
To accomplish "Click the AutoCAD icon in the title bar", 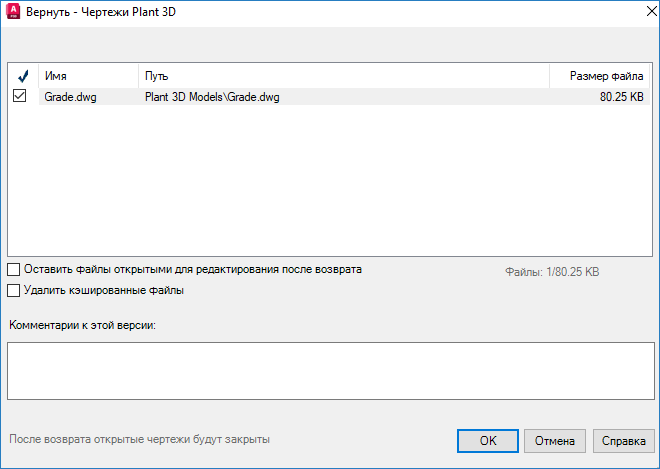I will (x=13, y=13).
